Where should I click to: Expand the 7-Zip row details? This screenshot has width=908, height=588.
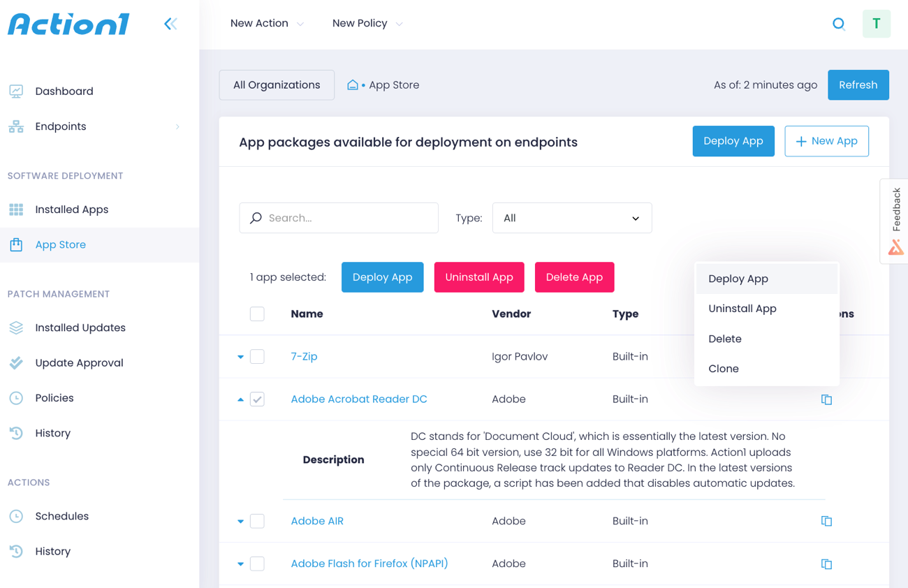[240, 356]
